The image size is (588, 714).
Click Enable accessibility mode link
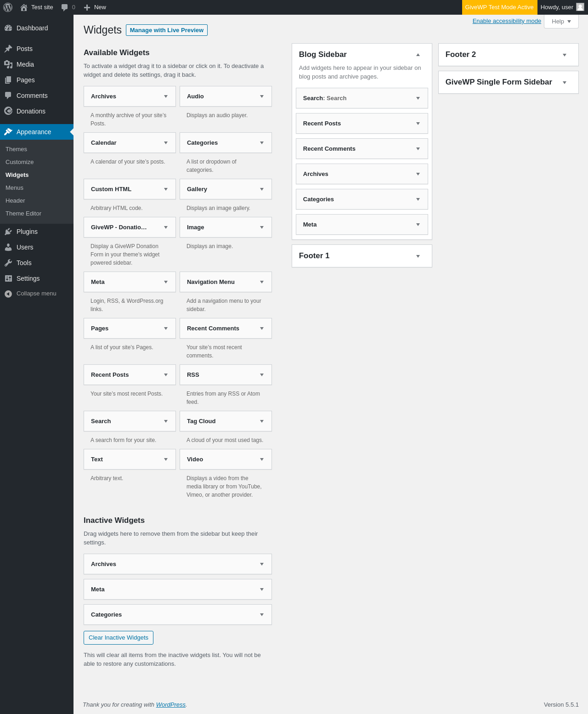(x=507, y=21)
